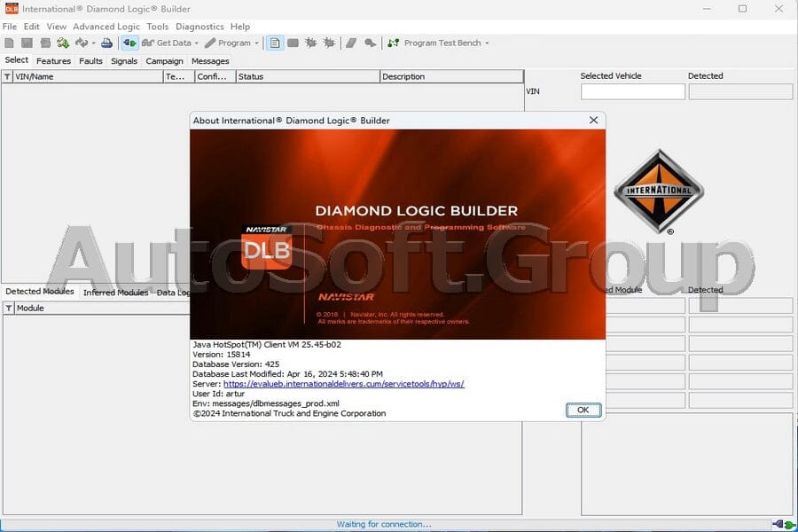The height and width of the screenshot is (532, 798).
Task: Click the Program pencil icon
Action: click(x=208, y=43)
